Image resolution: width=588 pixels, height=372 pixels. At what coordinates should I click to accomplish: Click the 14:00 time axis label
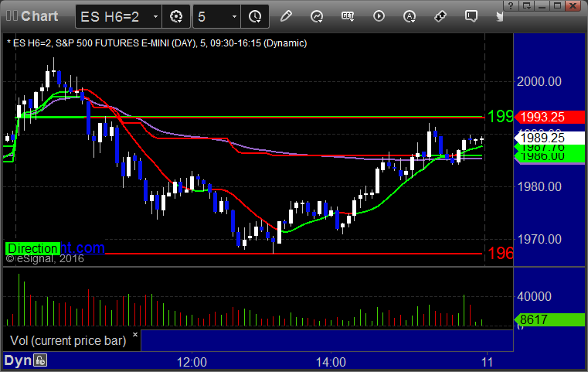pyautogui.click(x=331, y=362)
